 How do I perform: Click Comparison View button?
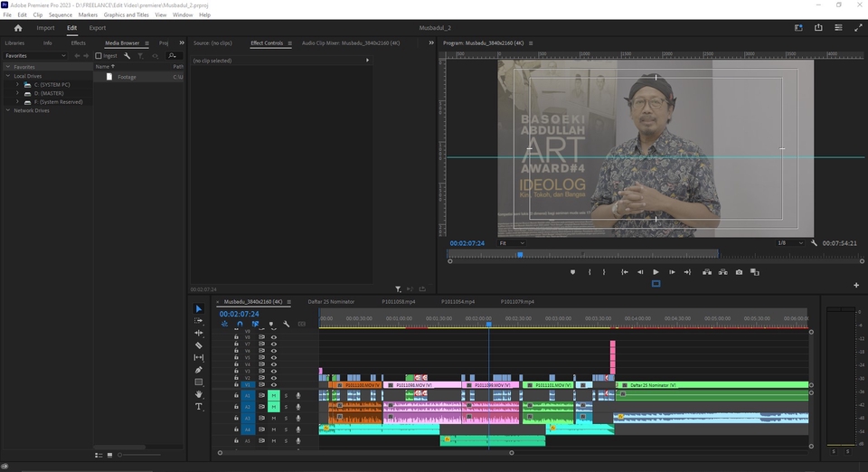(x=754, y=272)
